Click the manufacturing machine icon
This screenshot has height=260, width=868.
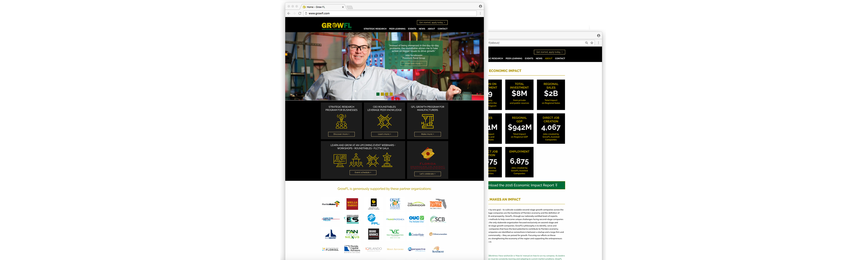(x=428, y=121)
